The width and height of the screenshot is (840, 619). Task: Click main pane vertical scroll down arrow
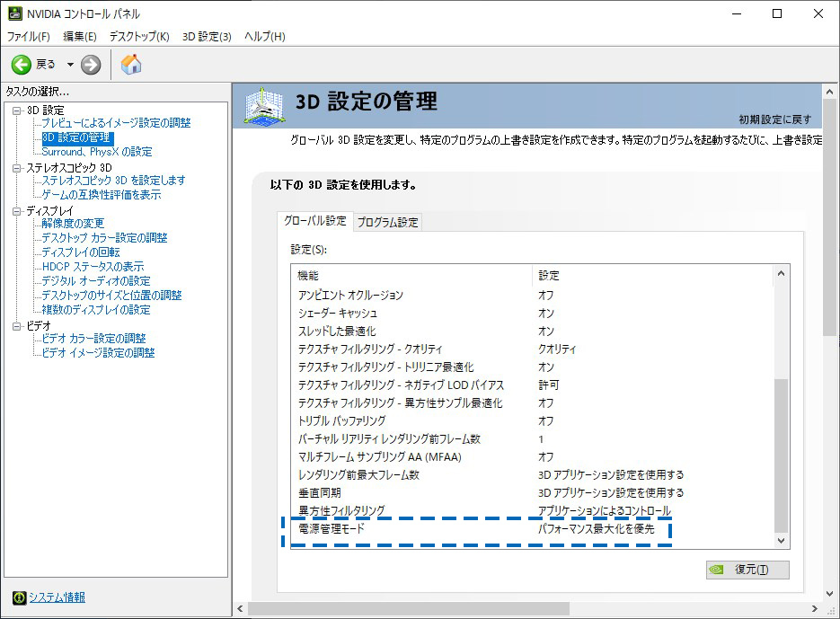tap(830, 594)
